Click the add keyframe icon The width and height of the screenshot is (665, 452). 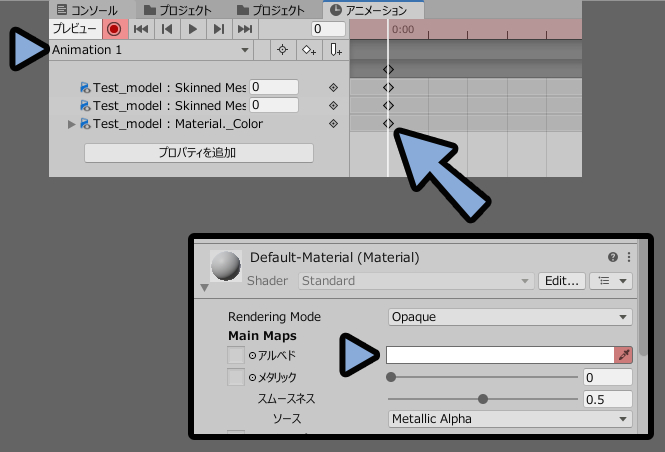(x=309, y=50)
